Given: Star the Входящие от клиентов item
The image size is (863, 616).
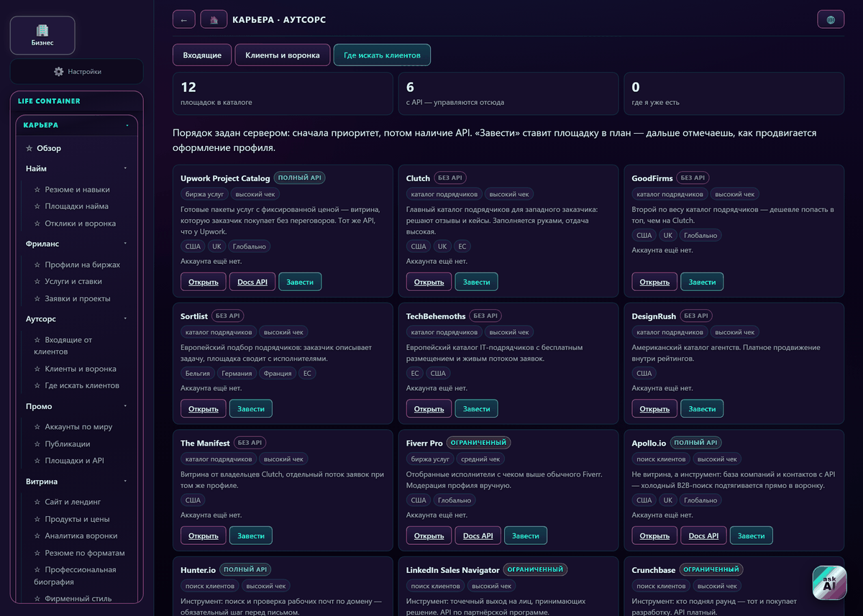Looking at the screenshot, I should [37, 340].
